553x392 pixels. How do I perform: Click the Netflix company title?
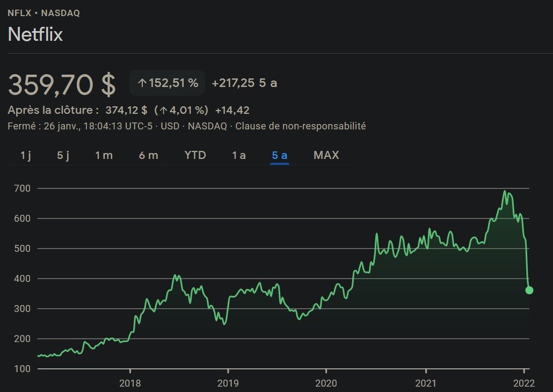[35, 34]
